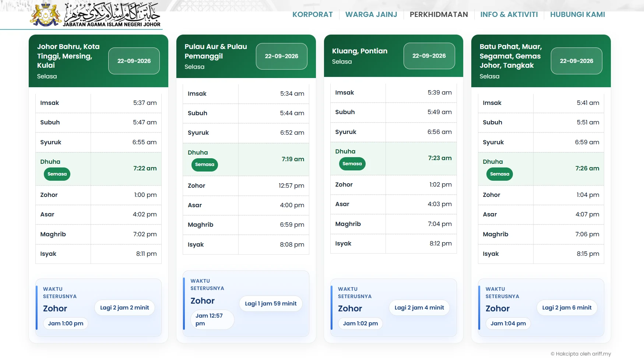This screenshot has height=364, width=644.
Task: Click the 'Hakcipta oleh ariff.my' footer link
Action: pyautogui.click(x=581, y=354)
